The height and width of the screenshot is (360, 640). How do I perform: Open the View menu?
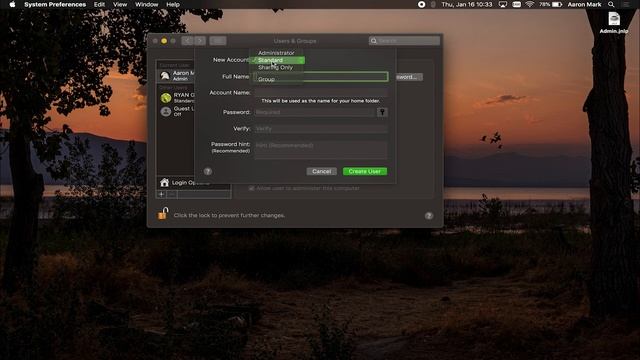point(120,4)
